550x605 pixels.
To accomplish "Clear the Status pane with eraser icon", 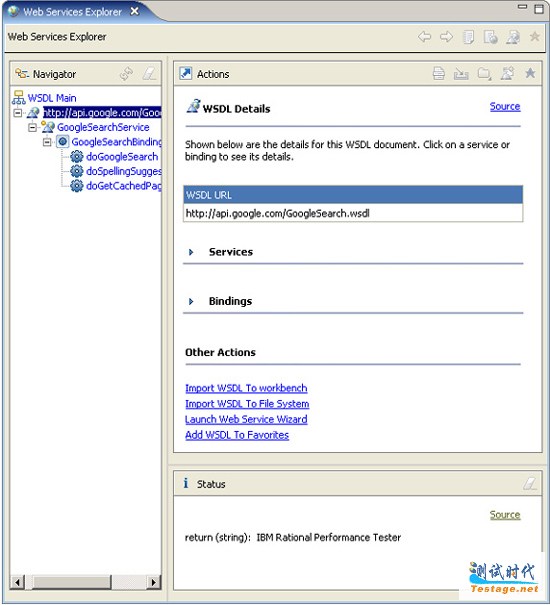I will tap(530, 483).
